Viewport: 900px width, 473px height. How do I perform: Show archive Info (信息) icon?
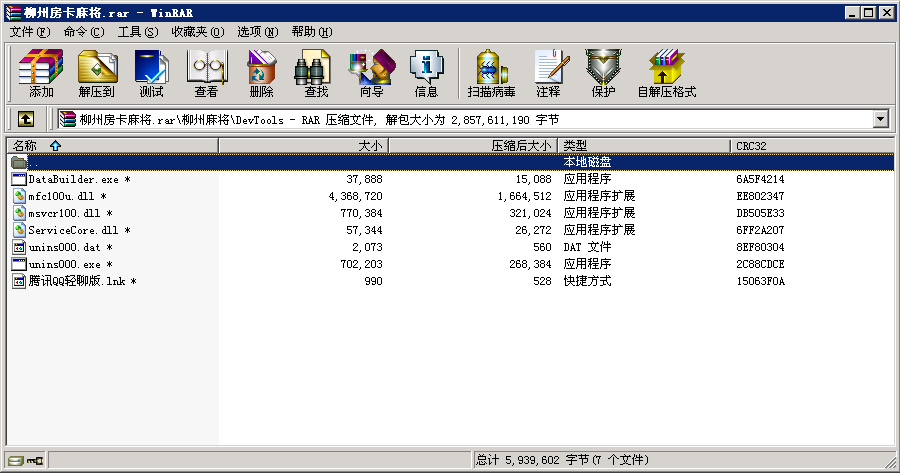426,74
